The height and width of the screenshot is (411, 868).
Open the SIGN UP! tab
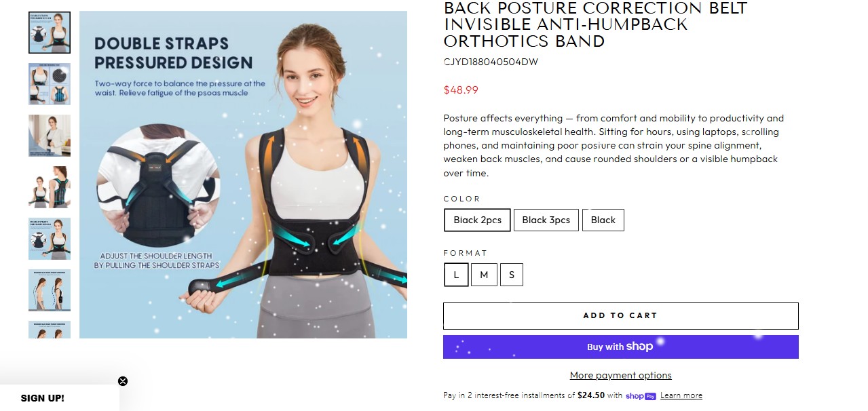[x=43, y=398]
